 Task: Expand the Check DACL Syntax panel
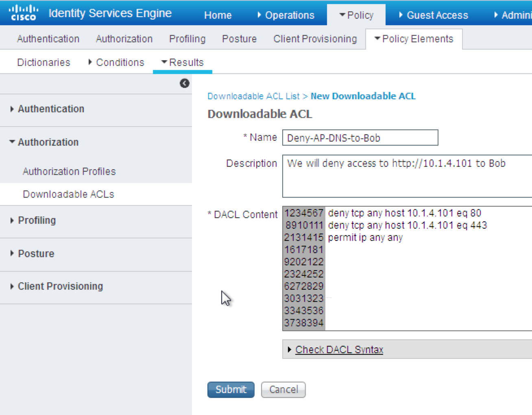(339, 349)
